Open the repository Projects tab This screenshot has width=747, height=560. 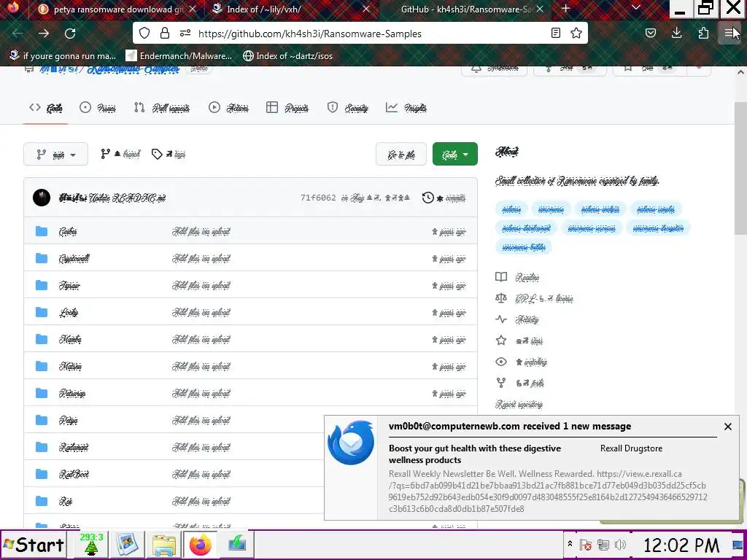pos(287,108)
